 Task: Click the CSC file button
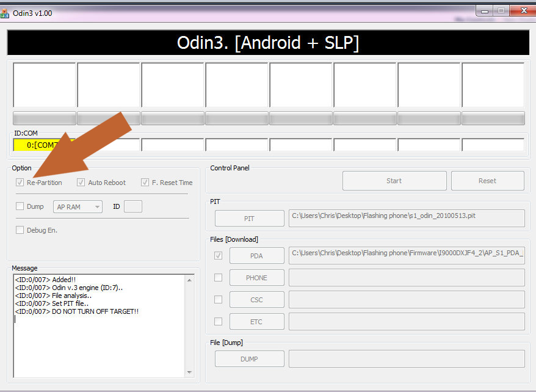coord(257,300)
